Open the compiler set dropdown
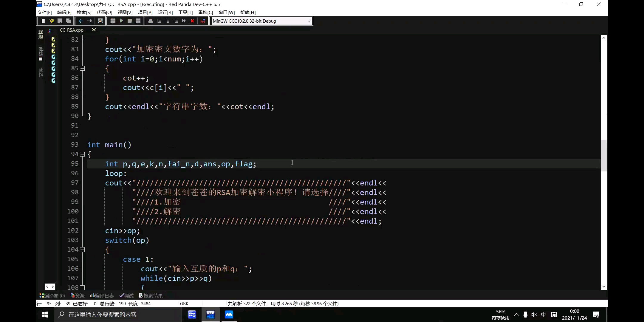 click(309, 21)
